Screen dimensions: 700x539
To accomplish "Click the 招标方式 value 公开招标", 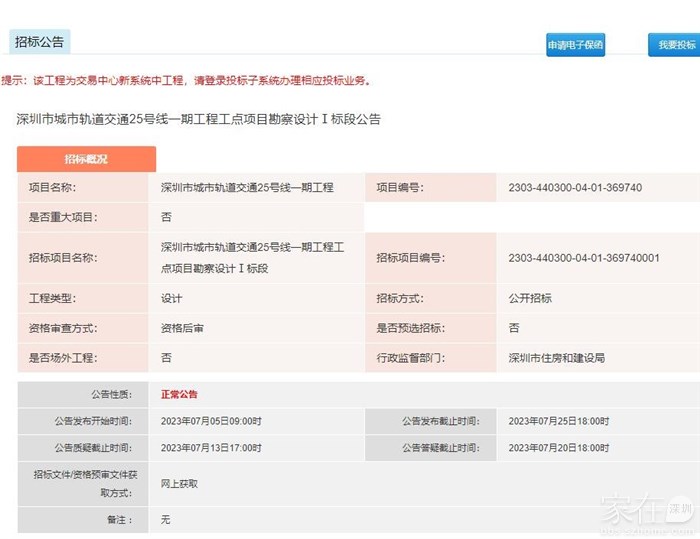I will click(530, 298).
